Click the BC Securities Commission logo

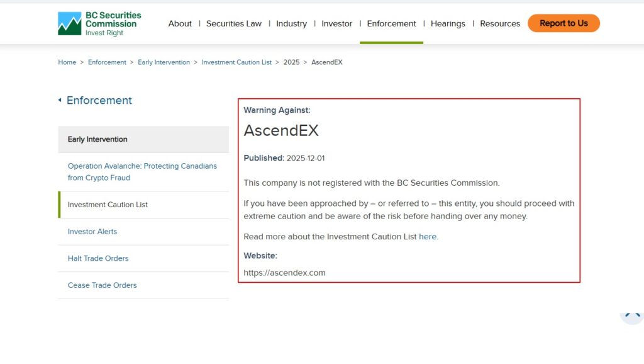click(99, 23)
